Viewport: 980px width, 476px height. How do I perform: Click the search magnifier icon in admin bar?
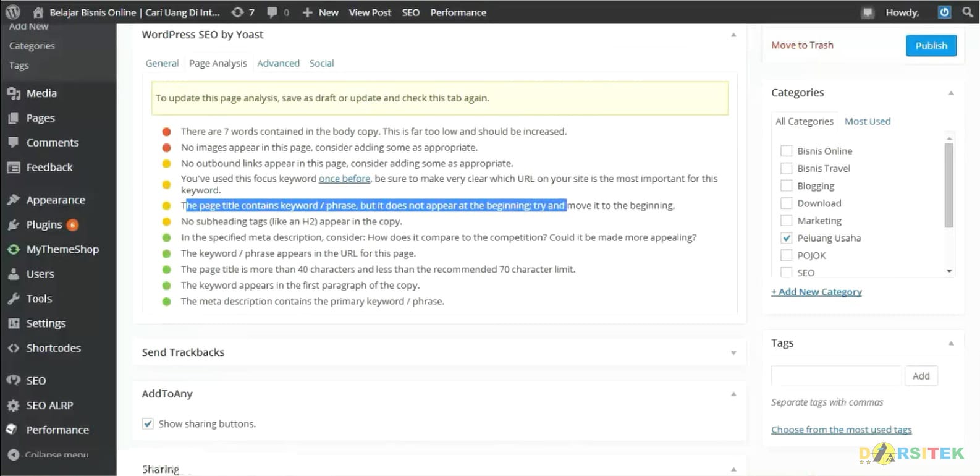coord(967,12)
